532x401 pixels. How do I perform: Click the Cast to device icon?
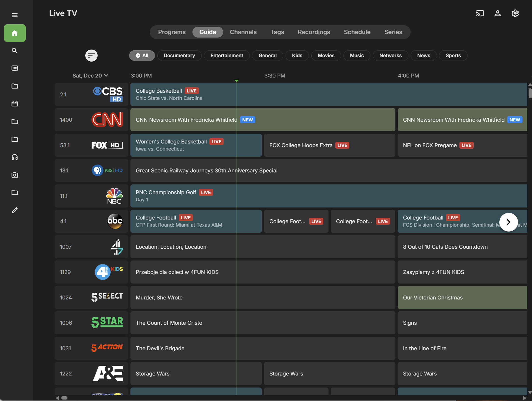(x=480, y=13)
